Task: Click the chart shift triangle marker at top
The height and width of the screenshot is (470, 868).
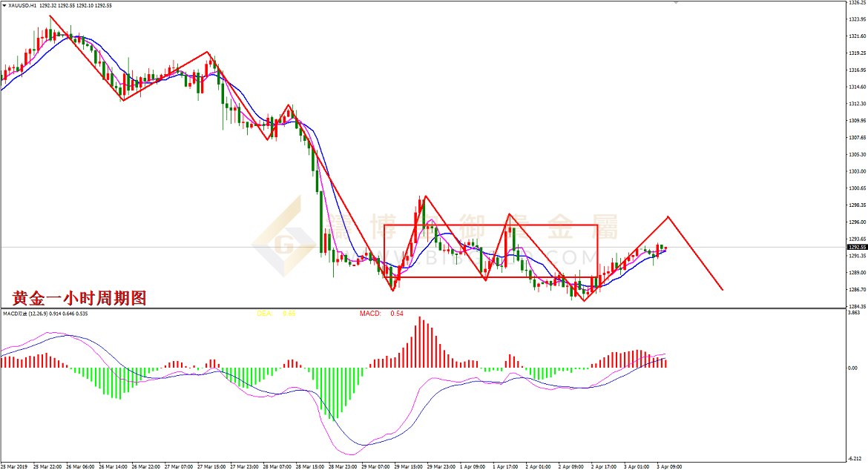Action: tap(675, 3)
